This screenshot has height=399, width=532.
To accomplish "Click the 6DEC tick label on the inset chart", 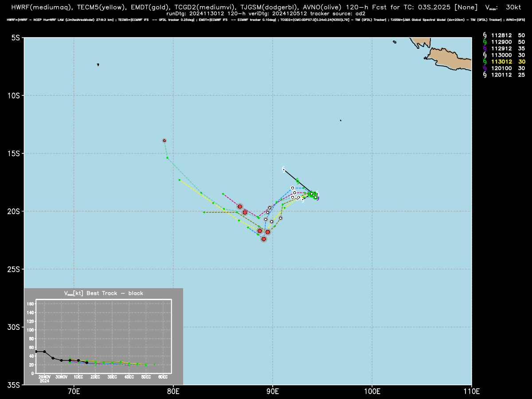I will (163, 377).
